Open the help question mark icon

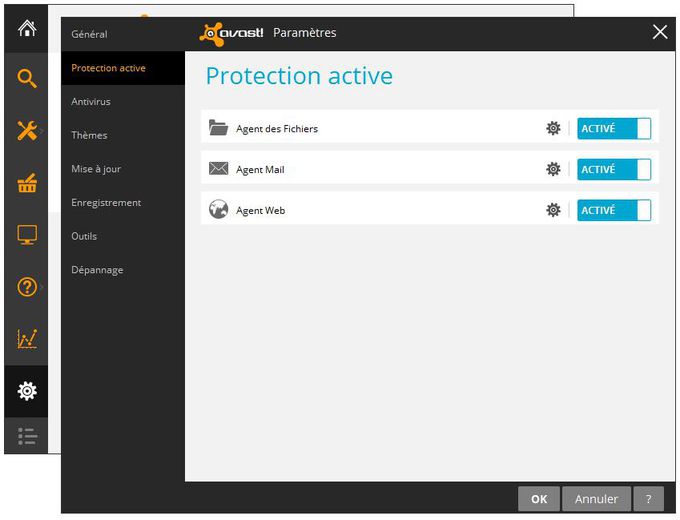coord(27,287)
